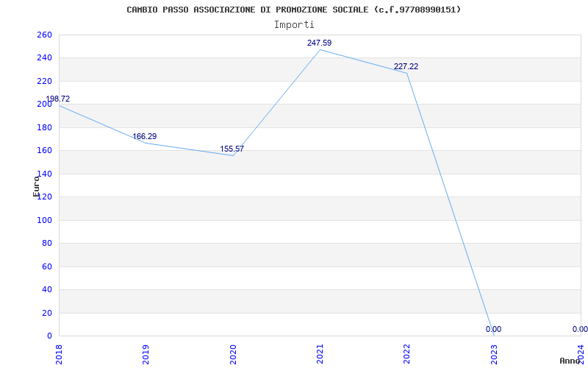
Task: Click the 20 y-axis tick label
Action: (46, 313)
